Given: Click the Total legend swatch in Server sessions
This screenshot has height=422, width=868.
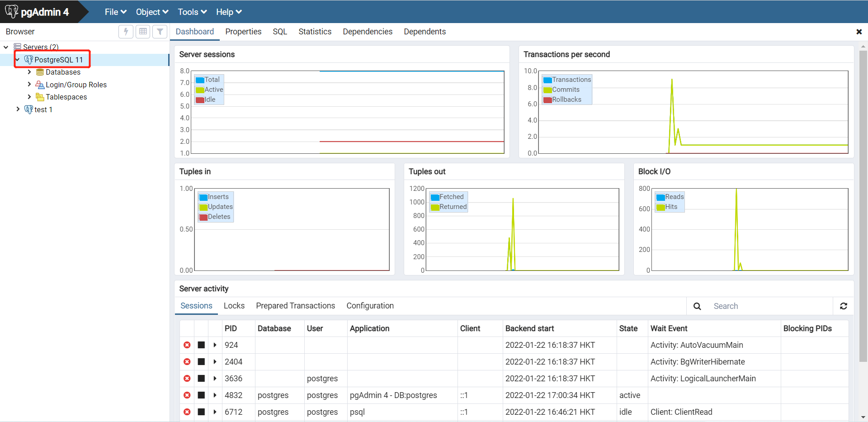Looking at the screenshot, I should point(200,80).
